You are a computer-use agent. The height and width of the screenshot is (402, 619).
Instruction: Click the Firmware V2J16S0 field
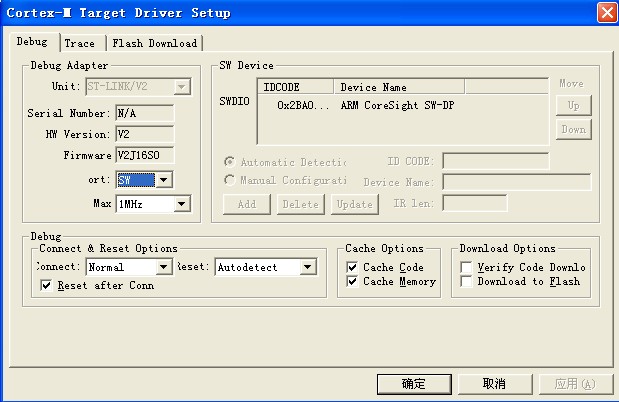144,155
